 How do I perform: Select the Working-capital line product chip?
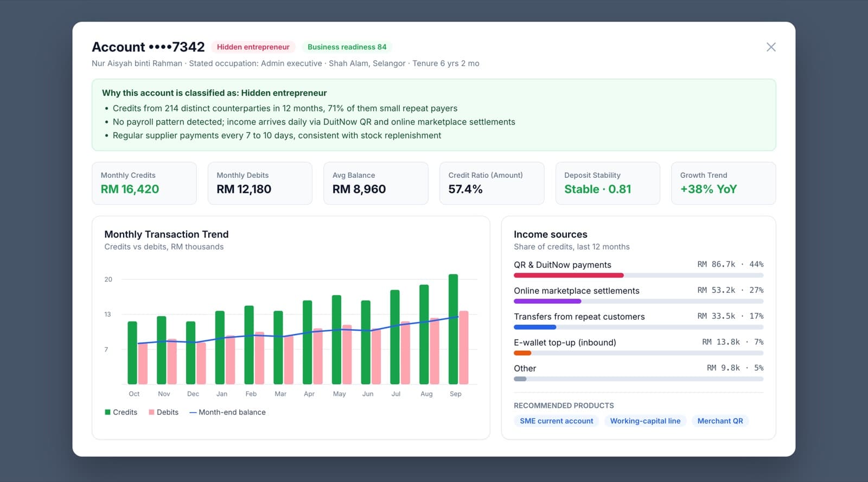[x=645, y=421]
